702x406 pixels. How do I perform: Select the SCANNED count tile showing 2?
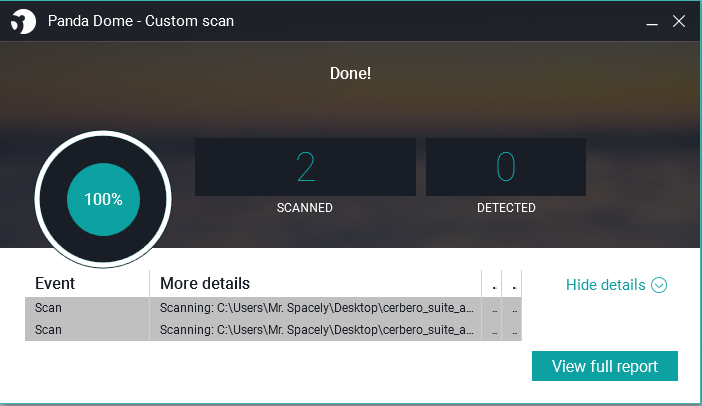click(305, 167)
